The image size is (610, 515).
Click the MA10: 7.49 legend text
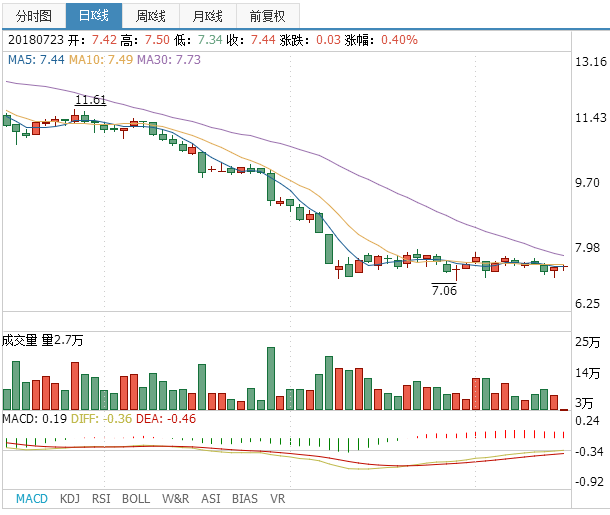tap(101, 60)
